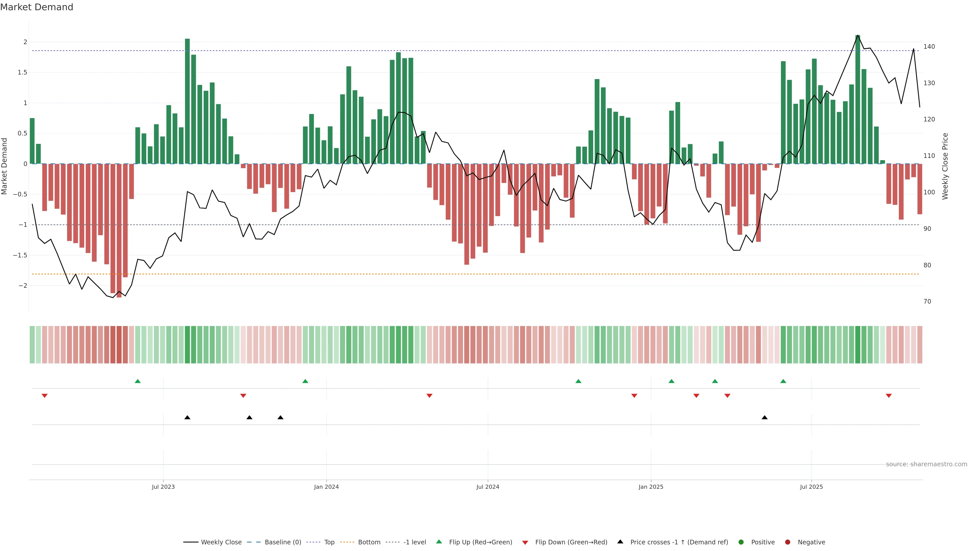Click the Jan 2024 x-axis label
This screenshot has height=551, width=980.
[326, 487]
